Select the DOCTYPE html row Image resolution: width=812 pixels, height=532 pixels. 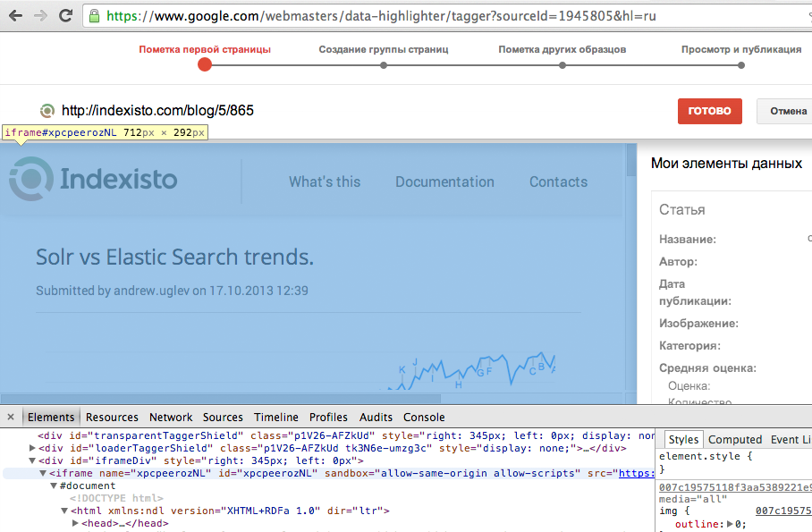(116, 498)
